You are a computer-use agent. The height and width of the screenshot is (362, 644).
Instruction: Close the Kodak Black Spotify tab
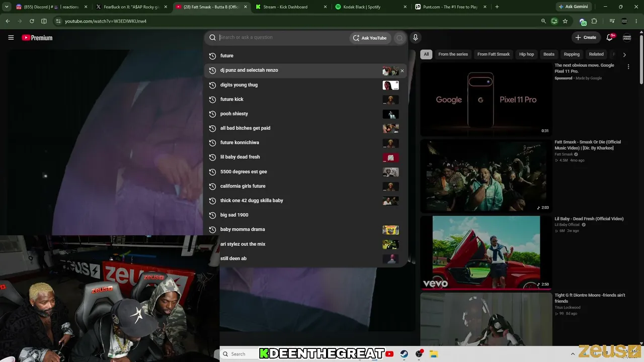pos(405,7)
